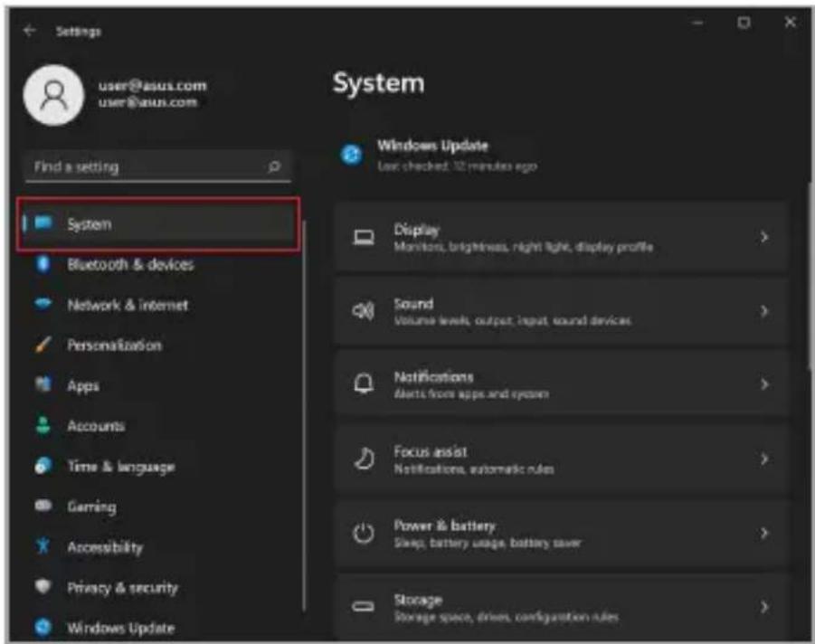Open the Sound settings card
Viewport: 815px width, 644px height.
coord(561,311)
